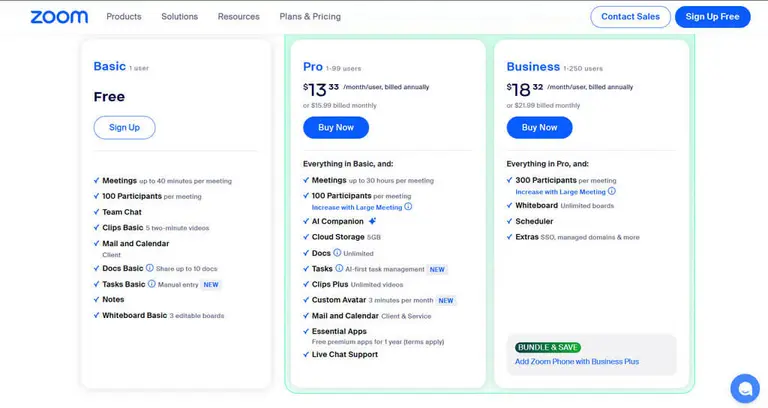Click the Zoom logo in header
768x408 pixels.
click(x=59, y=17)
